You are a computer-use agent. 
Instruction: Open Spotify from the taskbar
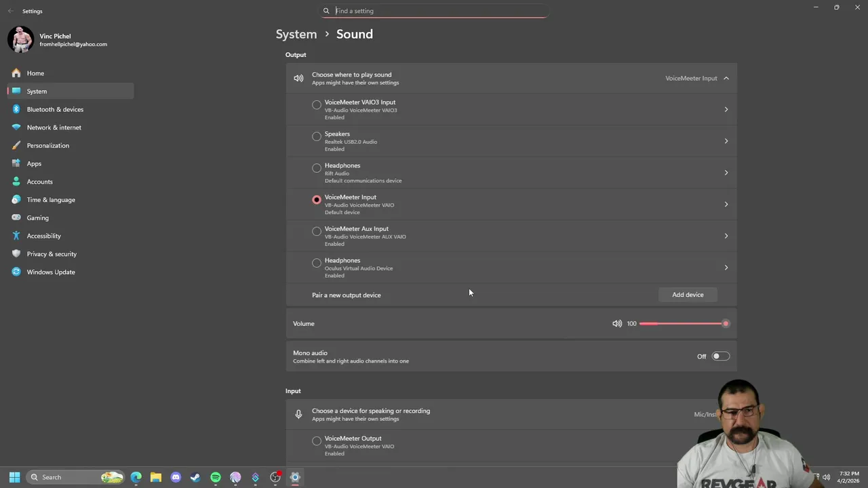pos(216,477)
